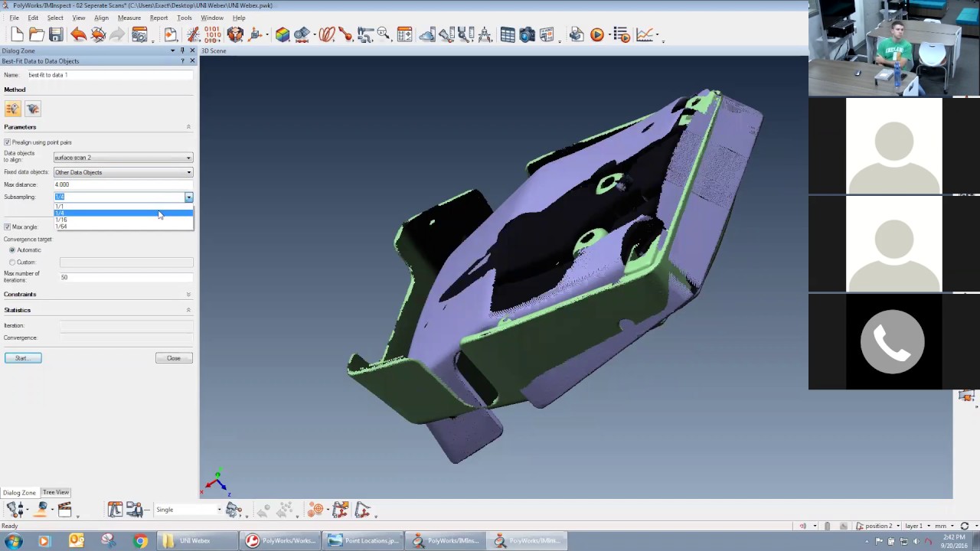The width and height of the screenshot is (980, 551).
Task: Click the Close button in Best-Fit dialog
Action: coord(174,358)
